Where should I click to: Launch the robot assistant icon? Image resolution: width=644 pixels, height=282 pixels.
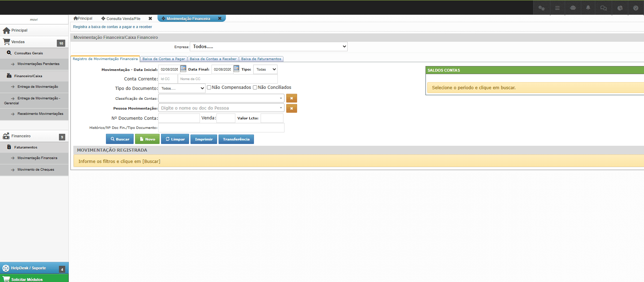573,8
